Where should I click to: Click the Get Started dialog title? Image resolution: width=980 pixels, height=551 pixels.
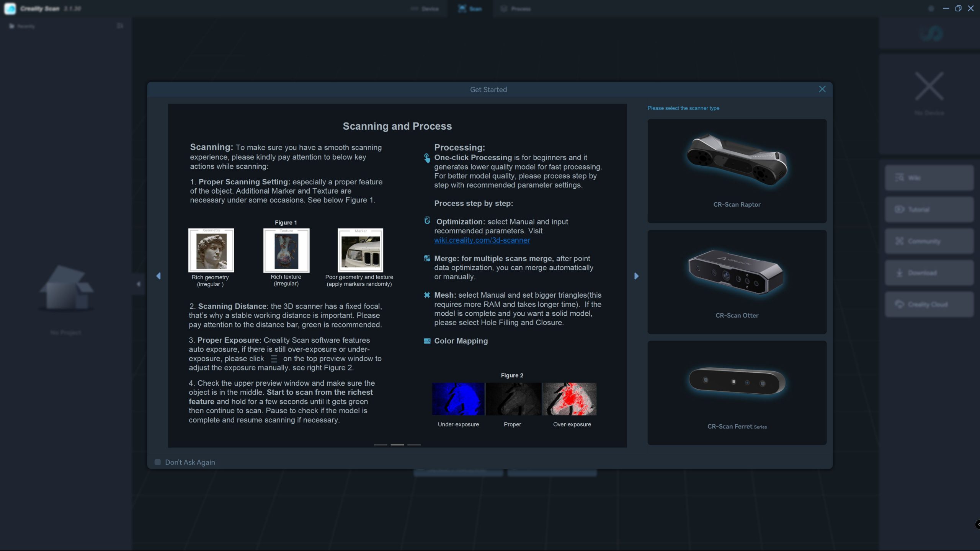(488, 90)
